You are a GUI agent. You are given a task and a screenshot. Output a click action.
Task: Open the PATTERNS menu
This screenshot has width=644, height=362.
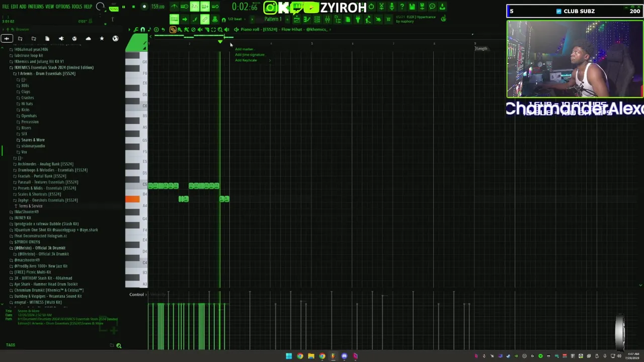coord(36,7)
